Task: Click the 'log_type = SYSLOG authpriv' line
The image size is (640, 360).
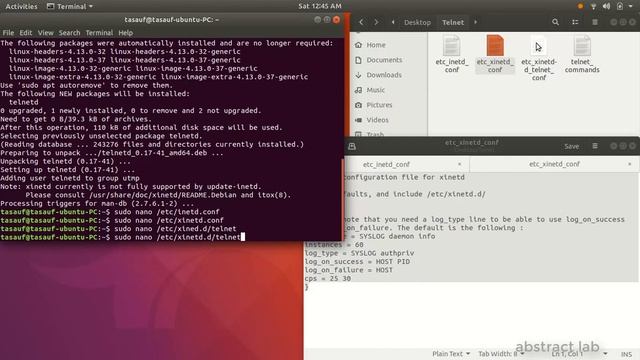Action: click(x=359, y=253)
